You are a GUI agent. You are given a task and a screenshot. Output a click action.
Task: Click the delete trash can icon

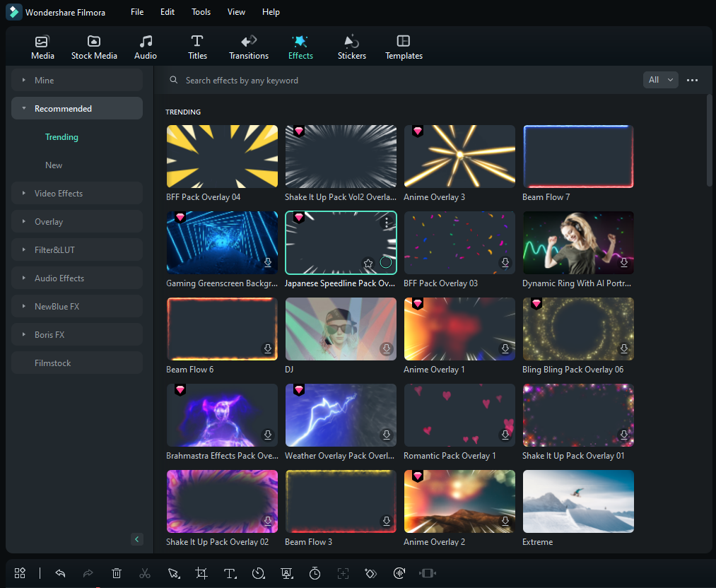click(x=117, y=573)
